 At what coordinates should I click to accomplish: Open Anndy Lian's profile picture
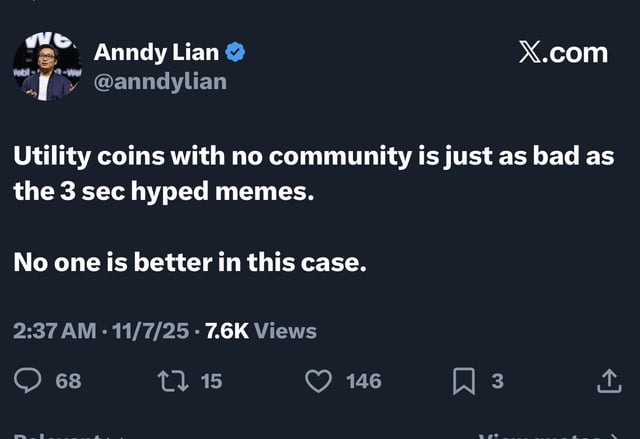click(47, 66)
